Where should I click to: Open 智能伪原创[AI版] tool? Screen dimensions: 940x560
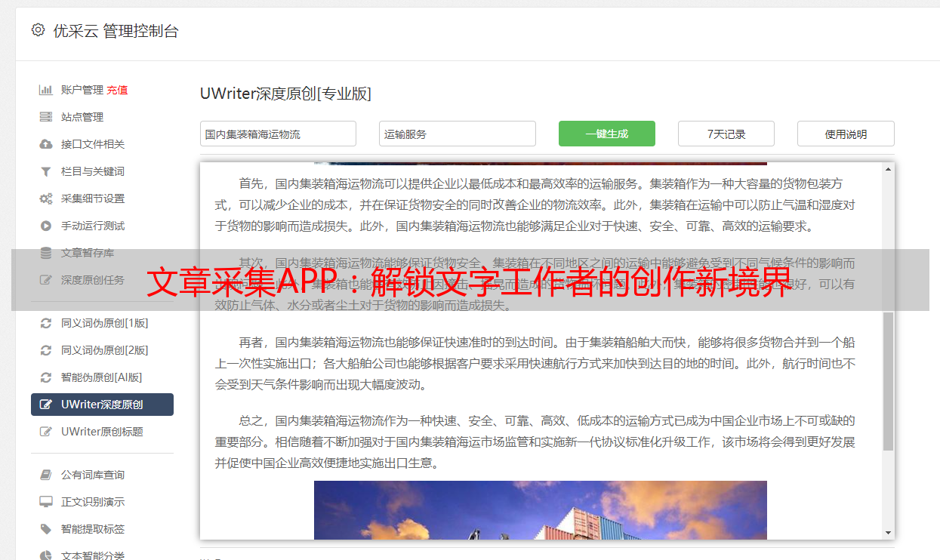(x=102, y=377)
